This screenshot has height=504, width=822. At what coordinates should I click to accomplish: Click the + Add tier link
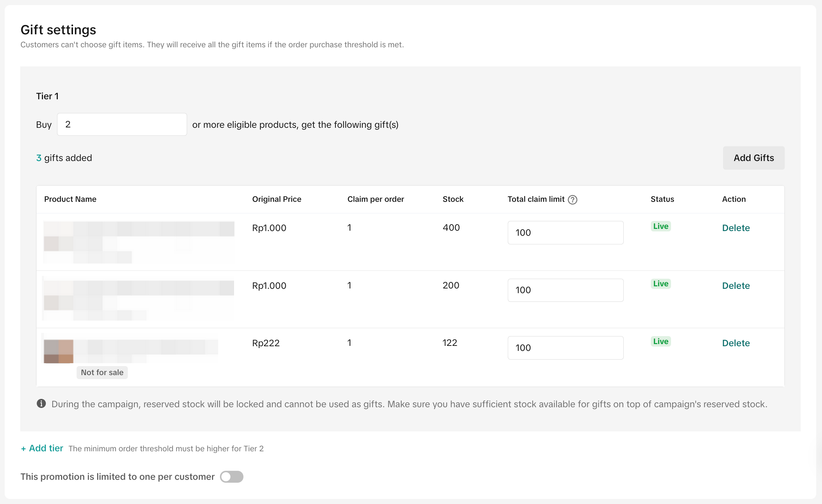(x=42, y=448)
